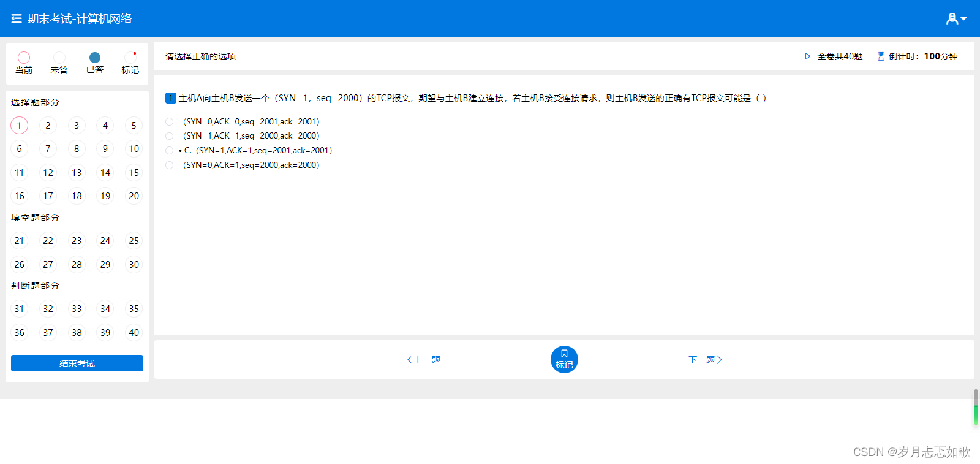980x464 pixels.
Task: Select option (SYN=0,ACK=1,seq=2000,ack=2000)
Action: click(x=169, y=165)
